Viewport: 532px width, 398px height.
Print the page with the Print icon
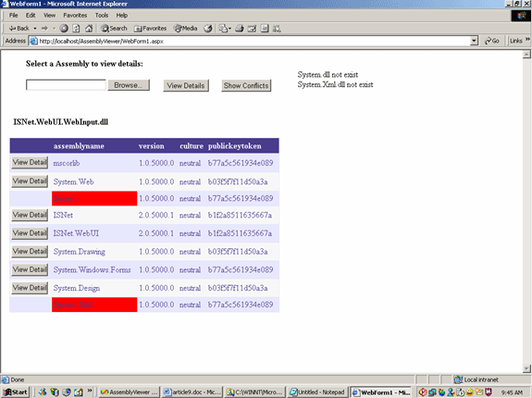click(240, 29)
